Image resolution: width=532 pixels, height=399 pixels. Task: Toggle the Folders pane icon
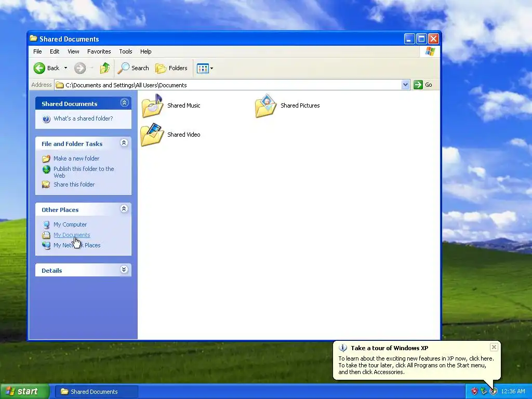(x=161, y=68)
